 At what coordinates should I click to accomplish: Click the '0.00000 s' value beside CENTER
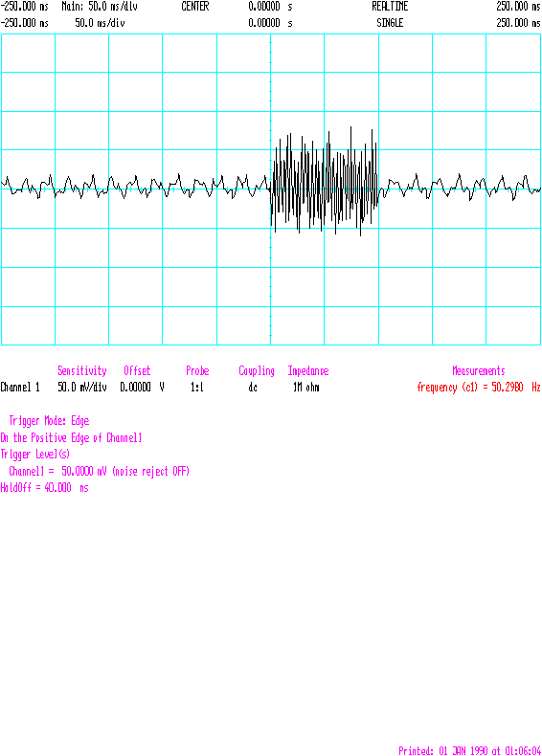[x=270, y=7]
